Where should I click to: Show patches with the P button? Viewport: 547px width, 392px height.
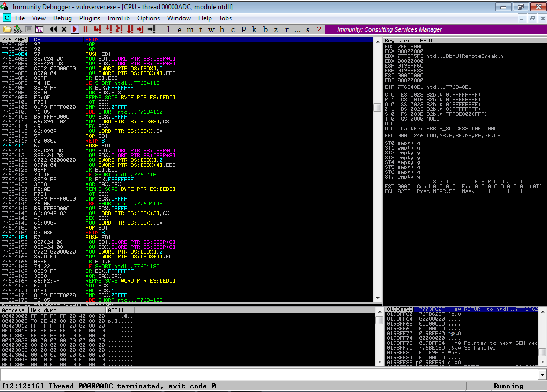pos(243,29)
